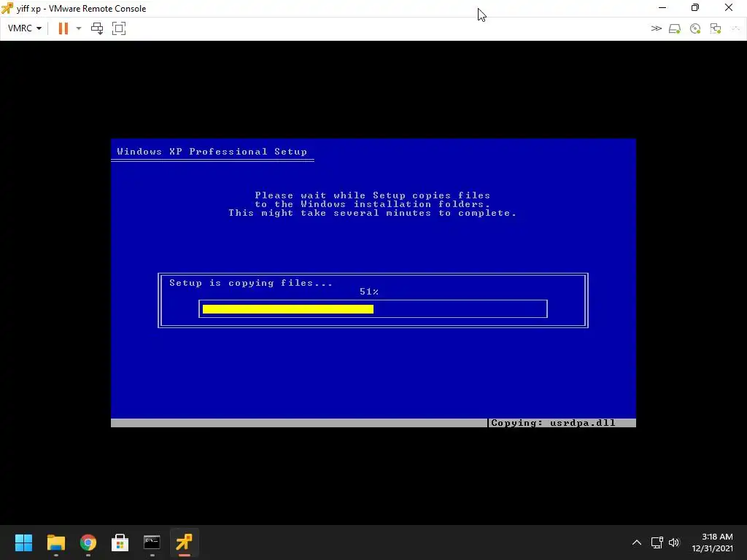Open the clock showing 3:18 AM
This screenshot has height=560, width=747.
pos(712,542)
